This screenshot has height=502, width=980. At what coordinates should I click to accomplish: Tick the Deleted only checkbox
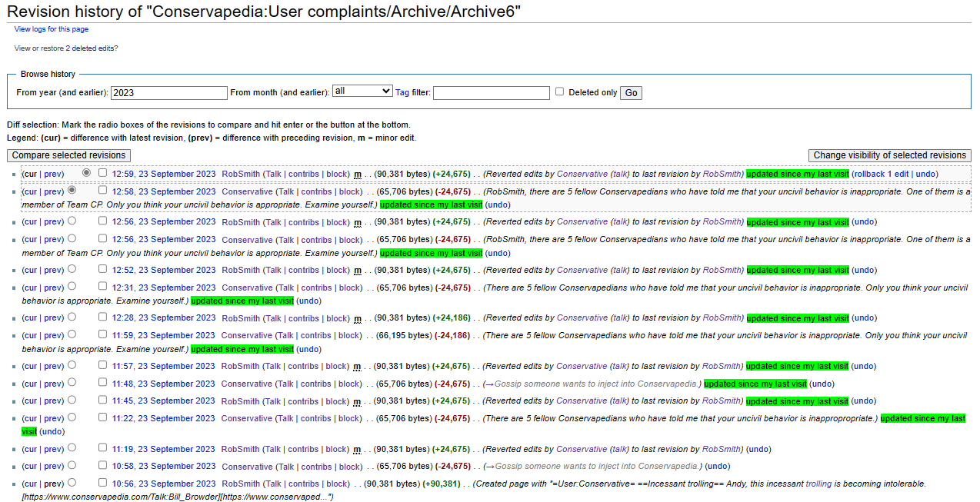click(x=560, y=91)
